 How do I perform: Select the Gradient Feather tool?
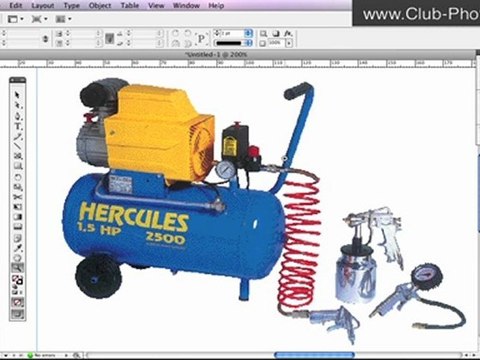(x=17, y=227)
